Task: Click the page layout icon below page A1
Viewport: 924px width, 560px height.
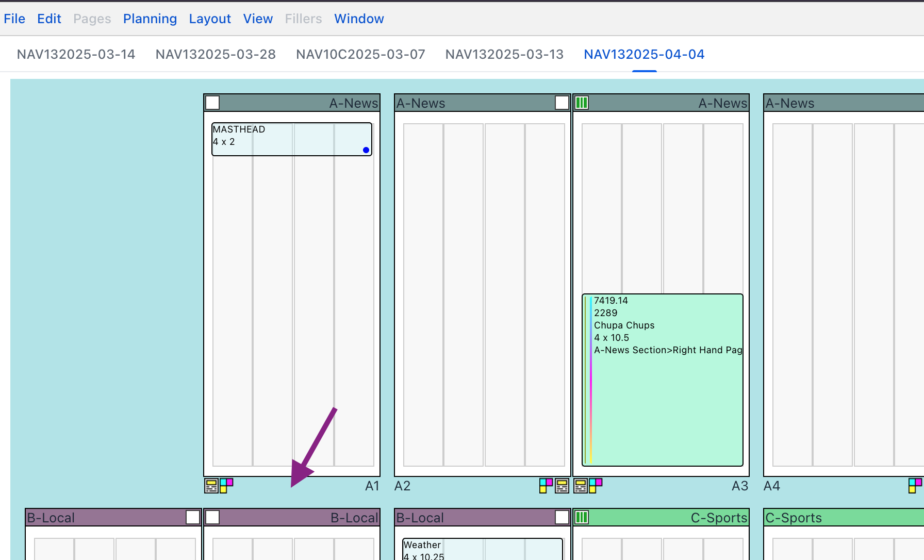Action: tap(211, 486)
